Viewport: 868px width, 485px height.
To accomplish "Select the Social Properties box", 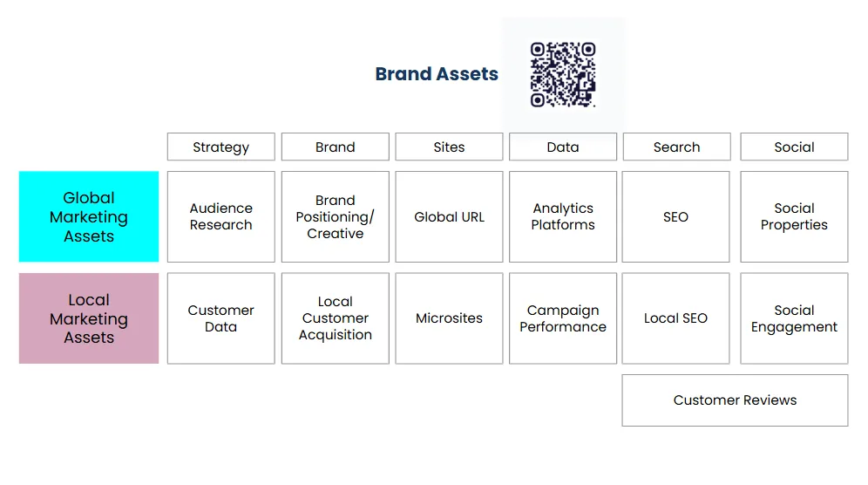I will pyautogui.click(x=794, y=216).
